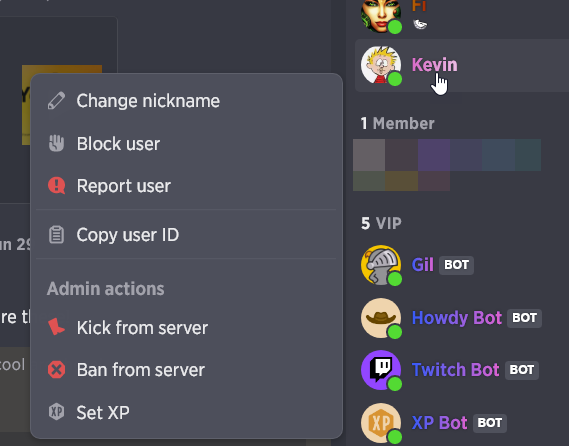The width and height of the screenshot is (569, 446).
Task: Click the red boot Kick icon
Action: 56,327
